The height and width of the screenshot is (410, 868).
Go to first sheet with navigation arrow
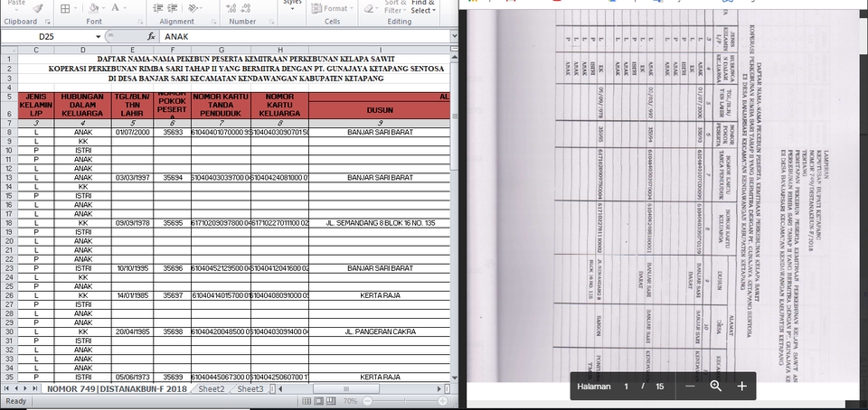(7, 389)
